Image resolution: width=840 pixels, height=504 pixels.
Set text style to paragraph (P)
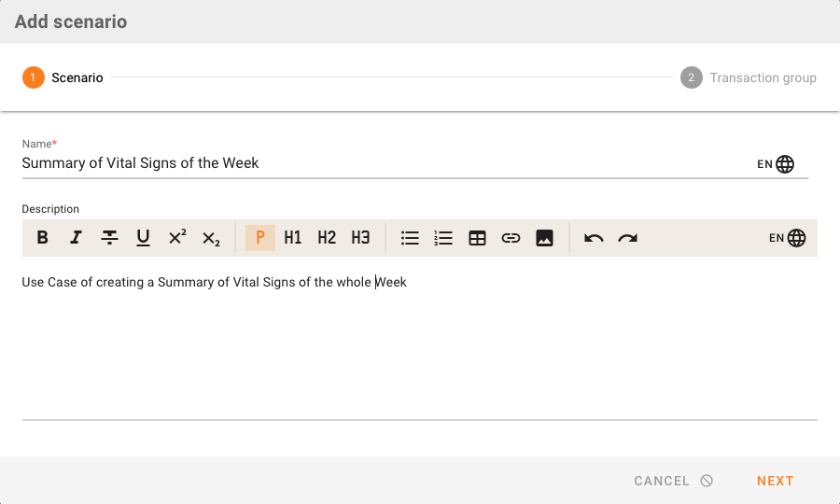tap(259, 238)
